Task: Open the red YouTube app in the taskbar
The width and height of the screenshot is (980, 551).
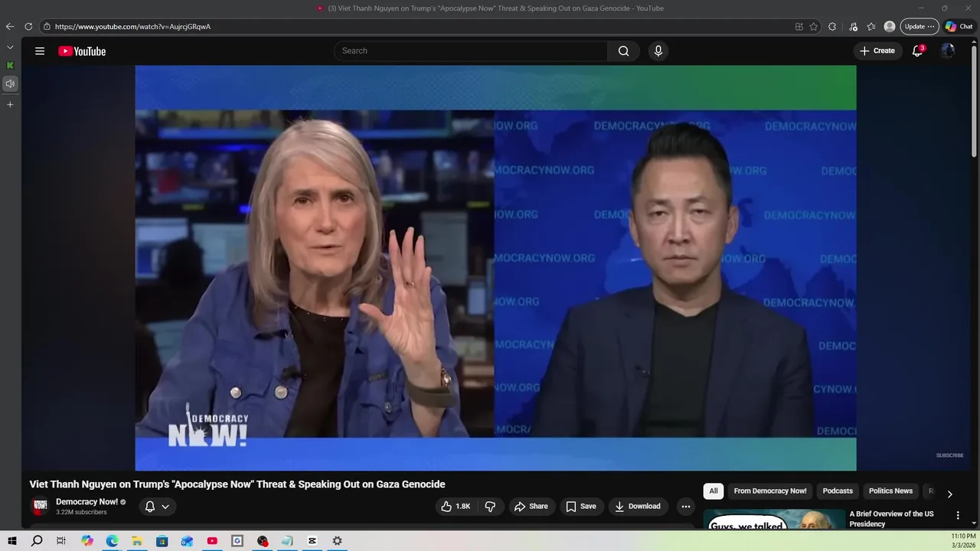Action: tap(212, 541)
